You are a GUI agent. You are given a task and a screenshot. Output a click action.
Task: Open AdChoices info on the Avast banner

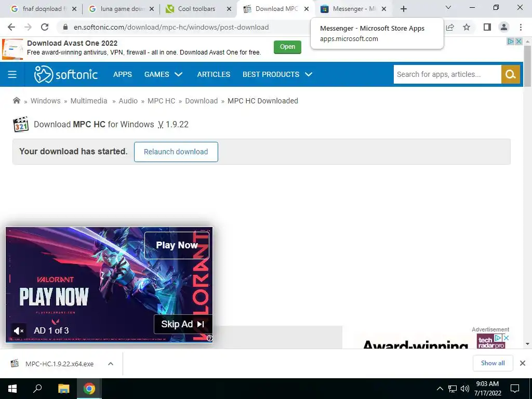pos(511,42)
